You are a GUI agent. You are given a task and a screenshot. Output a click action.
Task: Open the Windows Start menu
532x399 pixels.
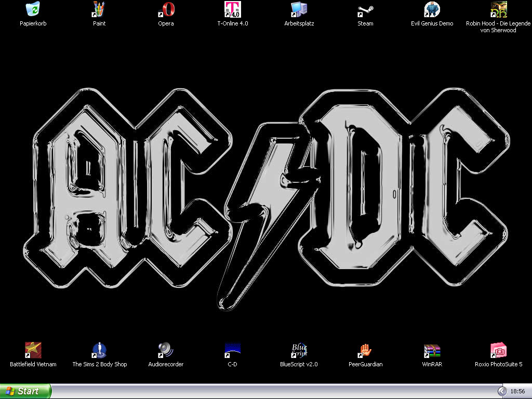click(x=25, y=391)
